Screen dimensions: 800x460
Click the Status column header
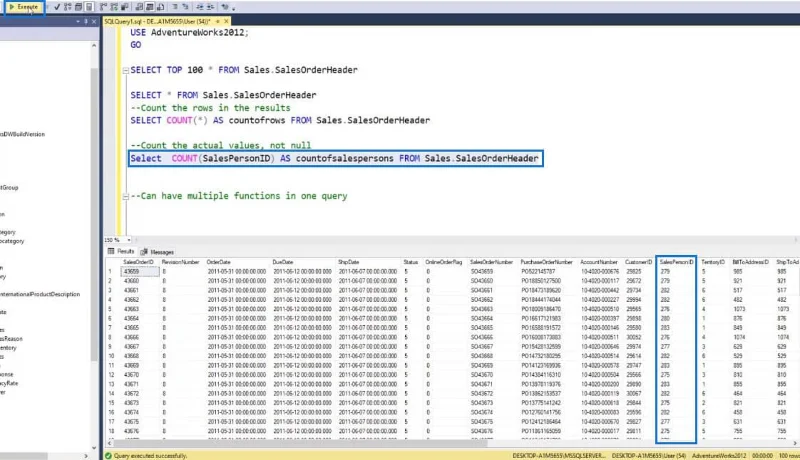point(411,262)
